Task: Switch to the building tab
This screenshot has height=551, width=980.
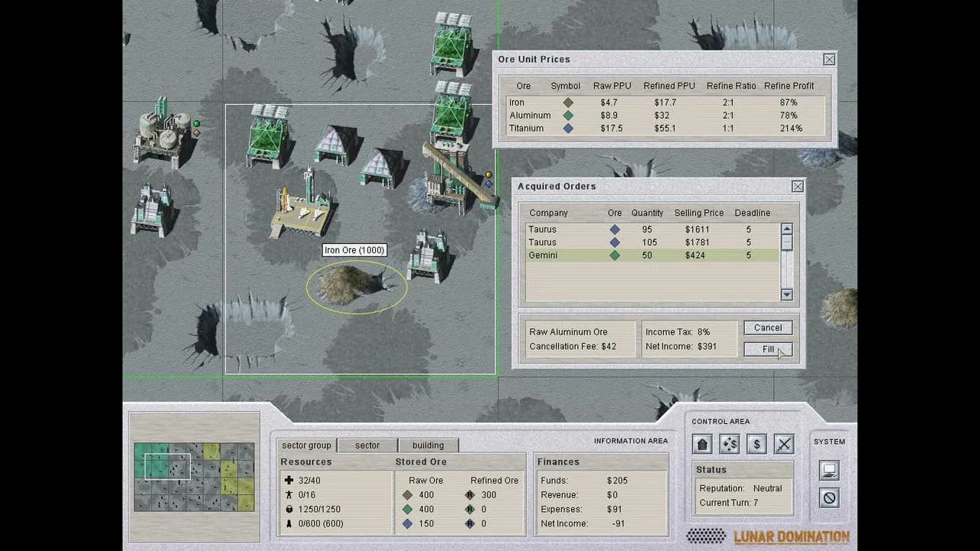Action: pos(428,445)
